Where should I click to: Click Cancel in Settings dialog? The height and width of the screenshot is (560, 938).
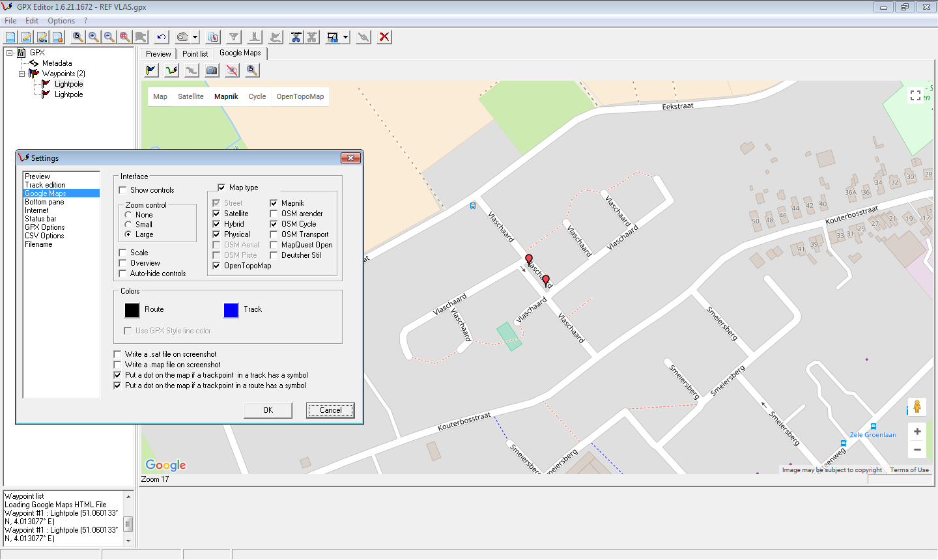pos(331,410)
